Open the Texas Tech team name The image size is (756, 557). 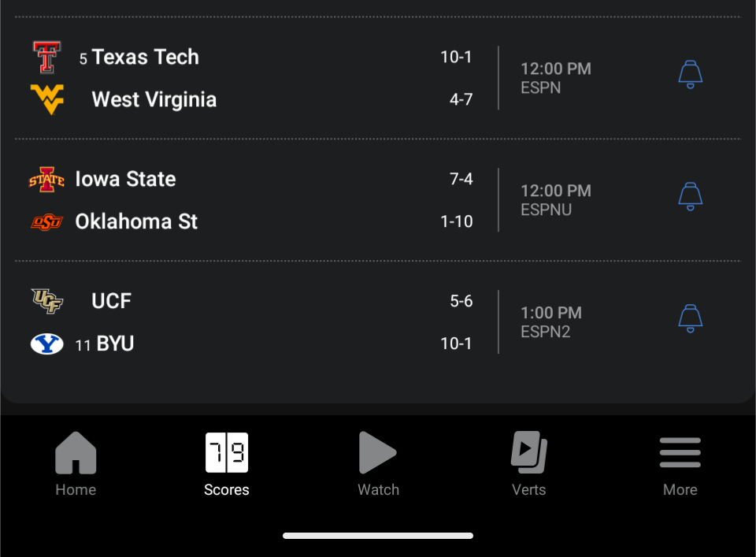(x=146, y=58)
